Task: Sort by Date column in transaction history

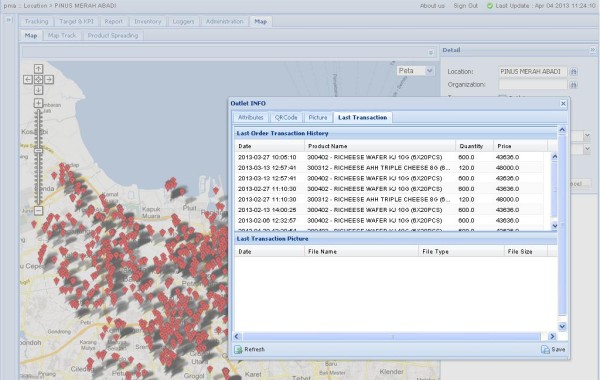Action: [270, 146]
